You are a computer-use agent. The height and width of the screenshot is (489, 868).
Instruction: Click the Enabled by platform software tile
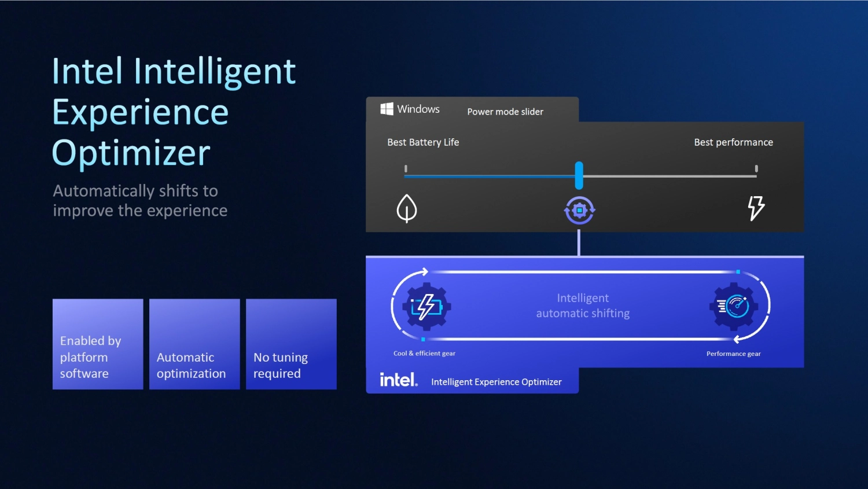[98, 344]
